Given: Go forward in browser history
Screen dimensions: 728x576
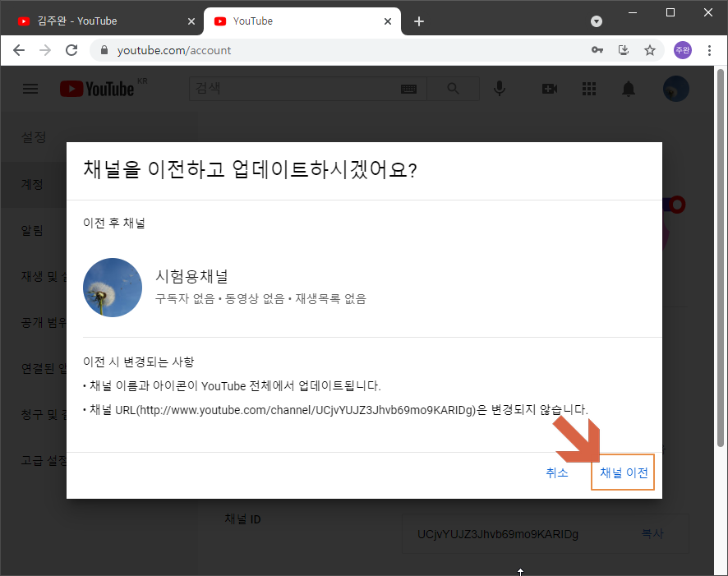Looking at the screenshot, I should tap(45, 50).
